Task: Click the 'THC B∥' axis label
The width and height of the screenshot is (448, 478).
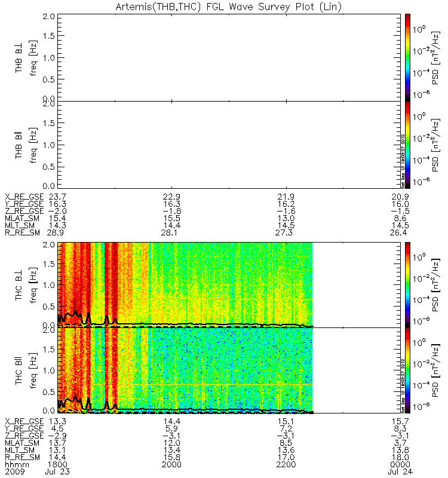Action: pyautogui.click(x=19, y=370)
